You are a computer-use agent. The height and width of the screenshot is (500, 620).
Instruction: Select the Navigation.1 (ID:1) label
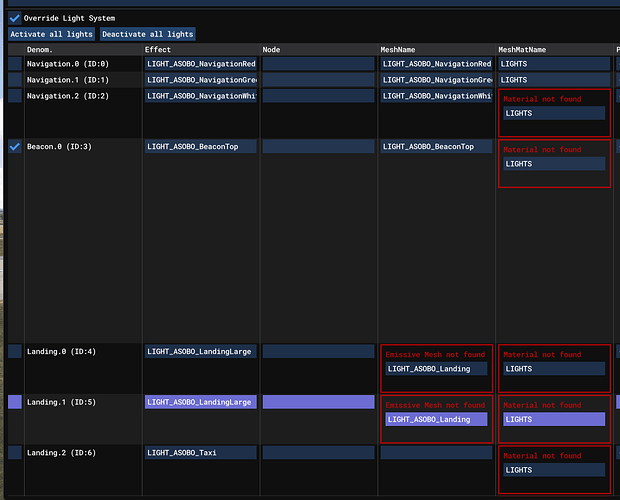68,80
